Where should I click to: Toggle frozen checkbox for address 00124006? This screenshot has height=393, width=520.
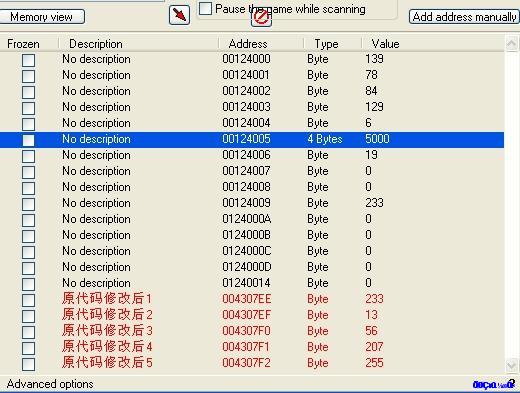[28, 156]
